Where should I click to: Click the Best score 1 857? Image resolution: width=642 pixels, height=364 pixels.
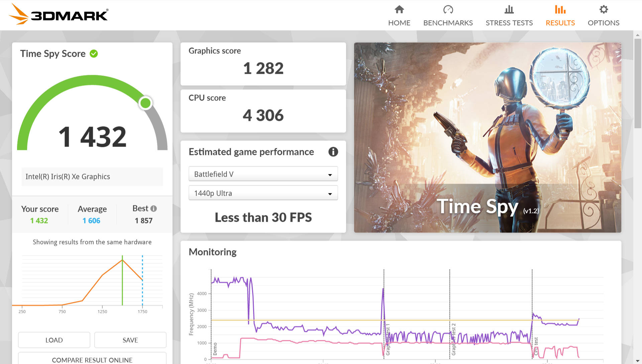144,221
